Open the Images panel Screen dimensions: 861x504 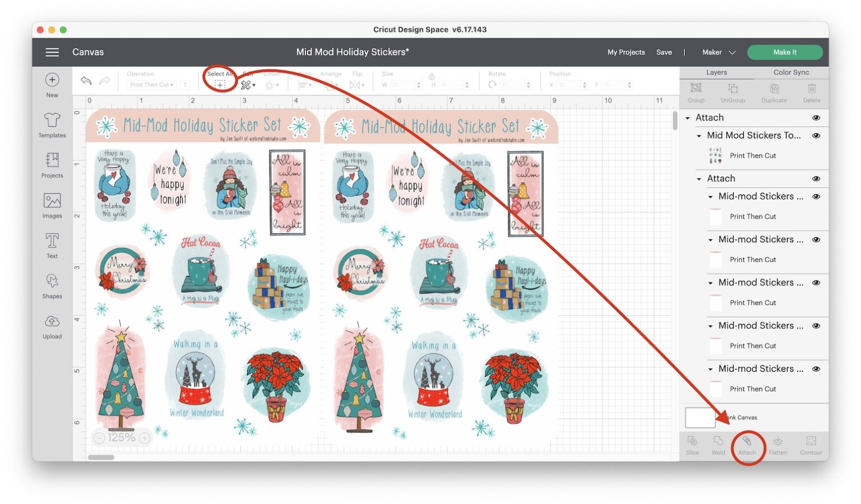[x=52, y=204]
